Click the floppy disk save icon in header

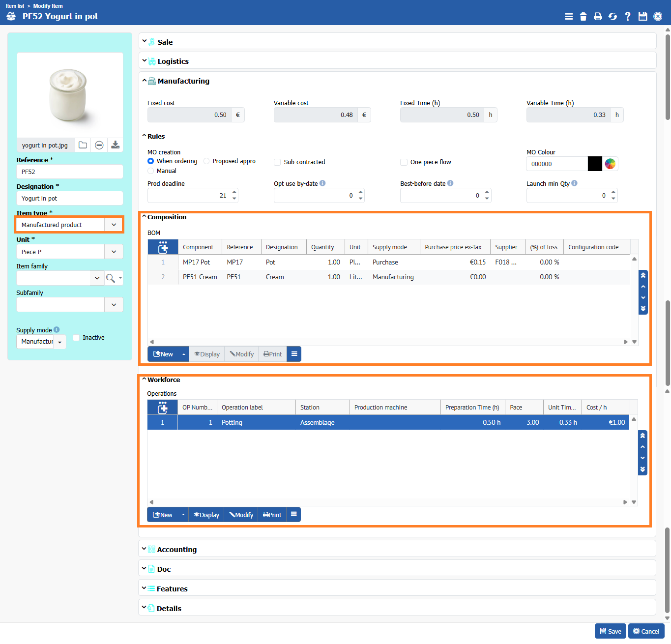[x=642, y=16]
